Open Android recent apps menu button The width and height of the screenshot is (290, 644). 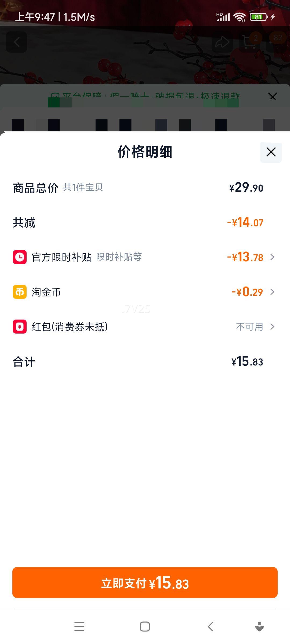tap(79, 627)
